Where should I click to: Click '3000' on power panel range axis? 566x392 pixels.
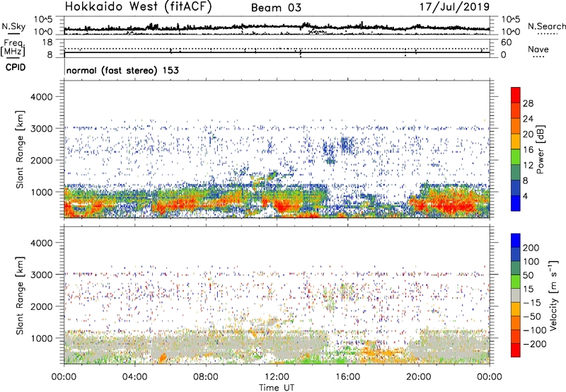(41, 129)
